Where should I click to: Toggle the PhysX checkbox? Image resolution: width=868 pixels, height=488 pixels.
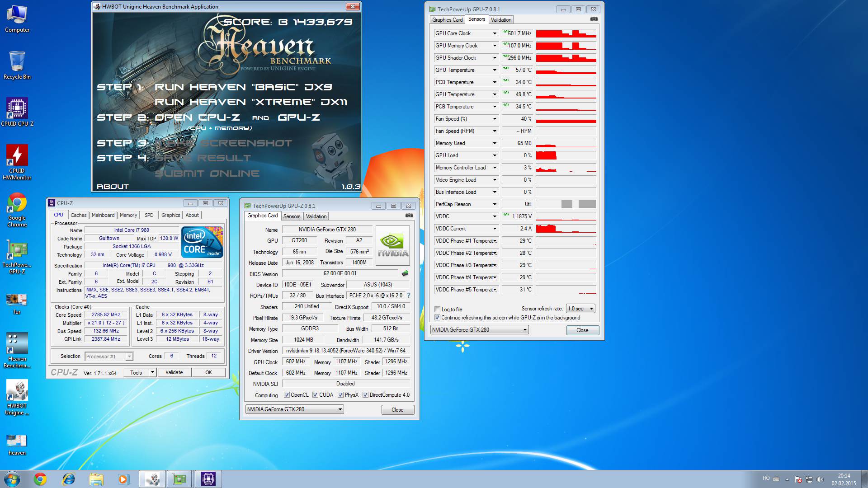click(x=340, y=395)
